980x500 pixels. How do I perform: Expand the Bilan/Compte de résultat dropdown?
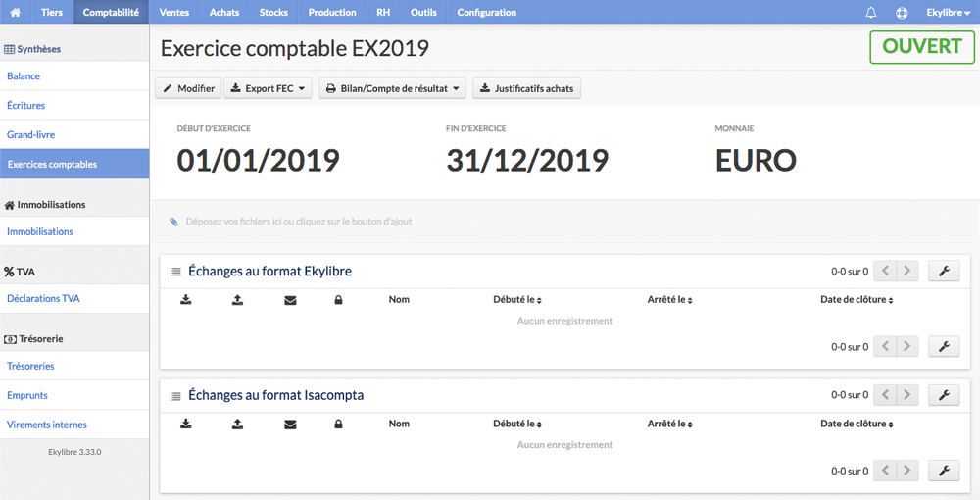[393, 88]
